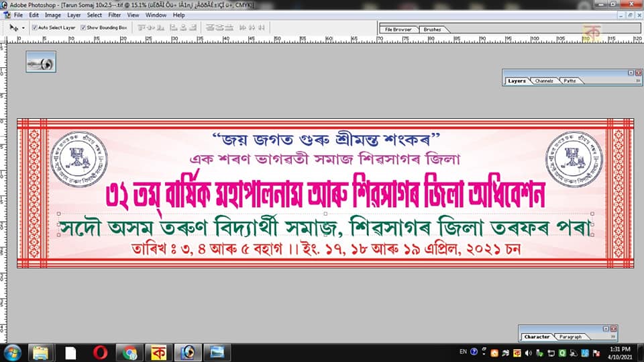Click the Distribute top edges icon

click(210, 28)
